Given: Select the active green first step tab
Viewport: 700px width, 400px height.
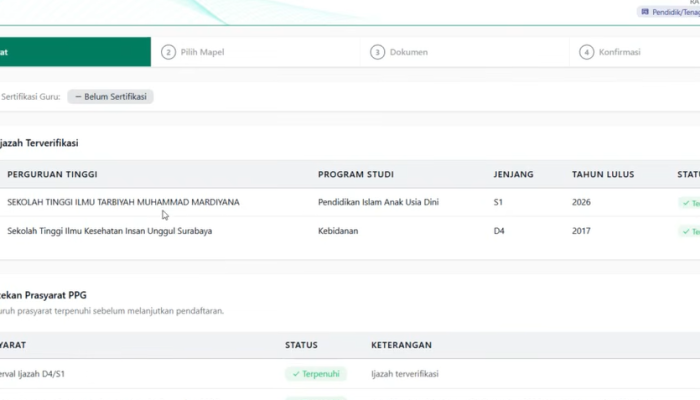Looking at the screenshot, I should pyautogui.click(x=75, y=52).
